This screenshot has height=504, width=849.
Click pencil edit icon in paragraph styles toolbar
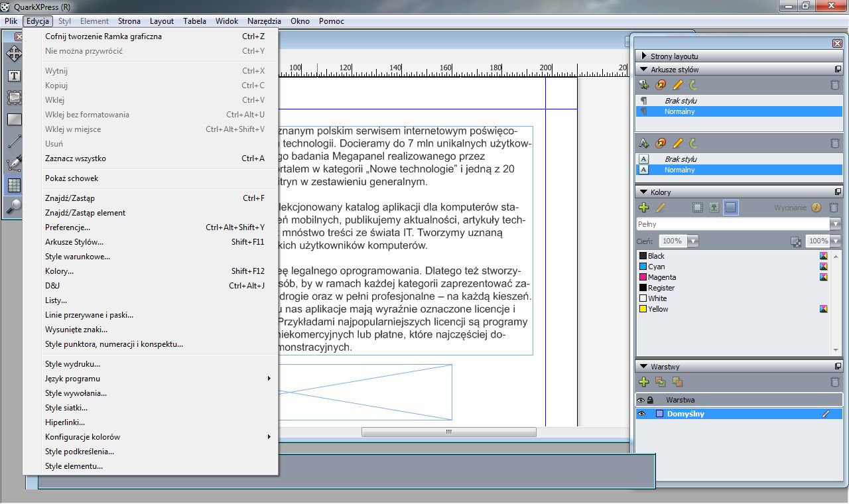[677, 85]
